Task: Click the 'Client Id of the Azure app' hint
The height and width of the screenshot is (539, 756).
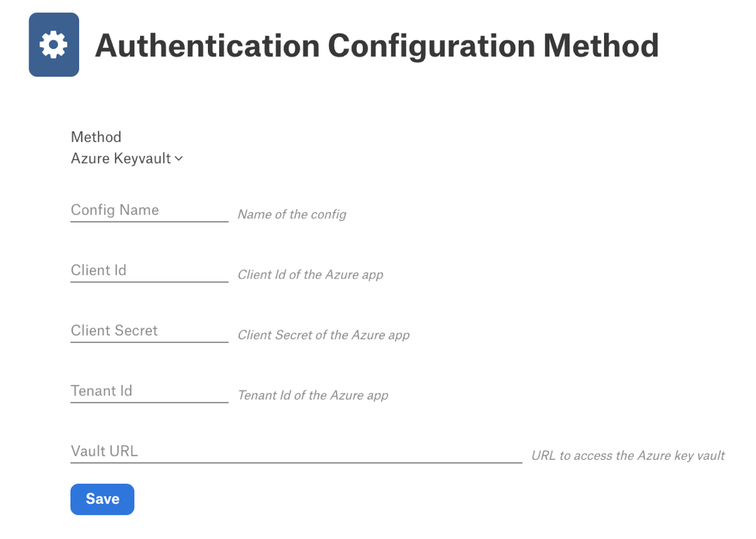Action: tap(311, 275)
